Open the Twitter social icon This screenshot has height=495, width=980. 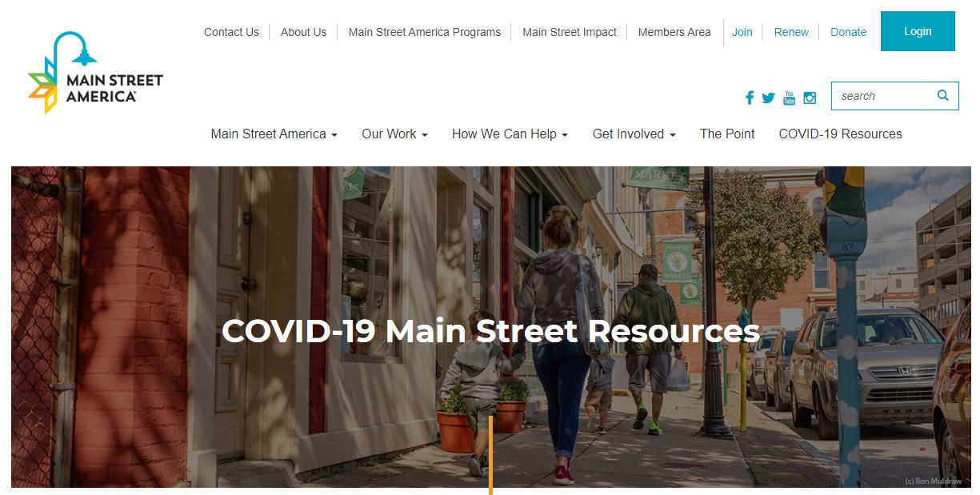(x=769, y=98)
